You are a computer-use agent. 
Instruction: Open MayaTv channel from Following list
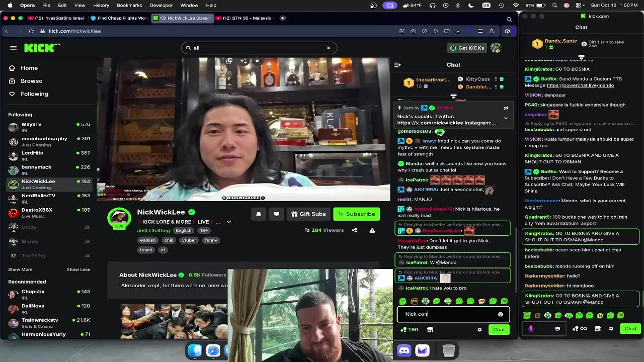click(x=49, y=127)
